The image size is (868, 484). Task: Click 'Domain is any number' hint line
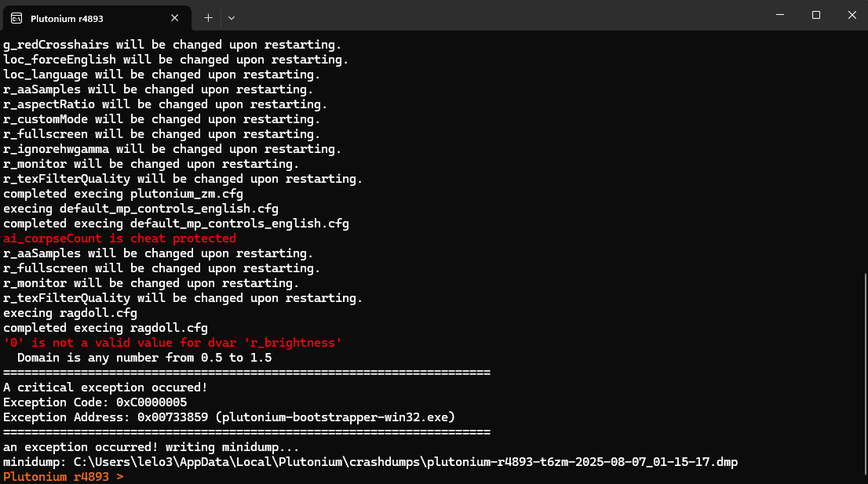coord(144,358)
